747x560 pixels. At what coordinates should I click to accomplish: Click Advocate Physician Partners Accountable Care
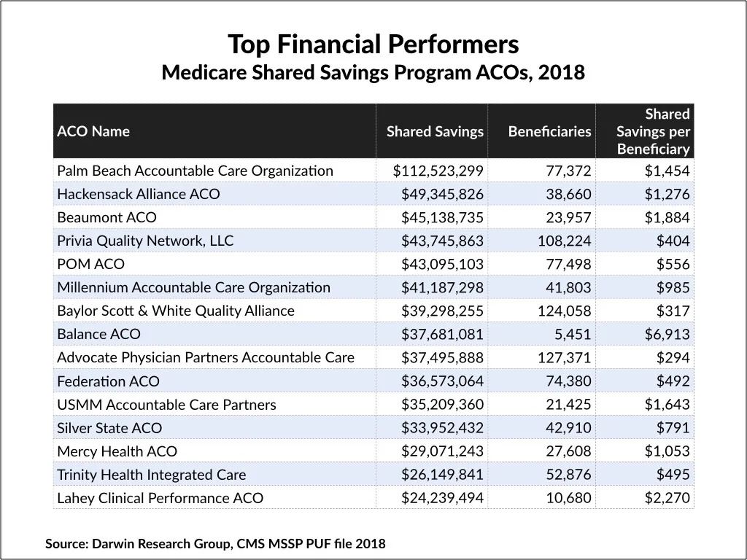pos(206,357)
